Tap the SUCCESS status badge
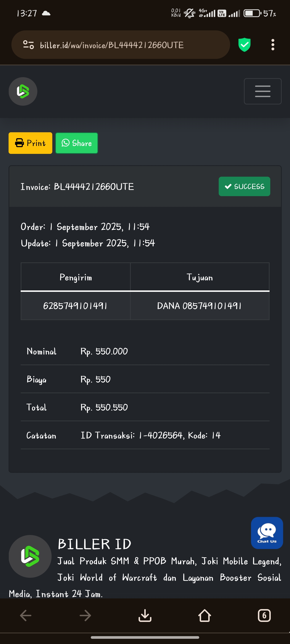Image resolution: width=290 pixels, height=644 pixels. click(x=244, y=186)
